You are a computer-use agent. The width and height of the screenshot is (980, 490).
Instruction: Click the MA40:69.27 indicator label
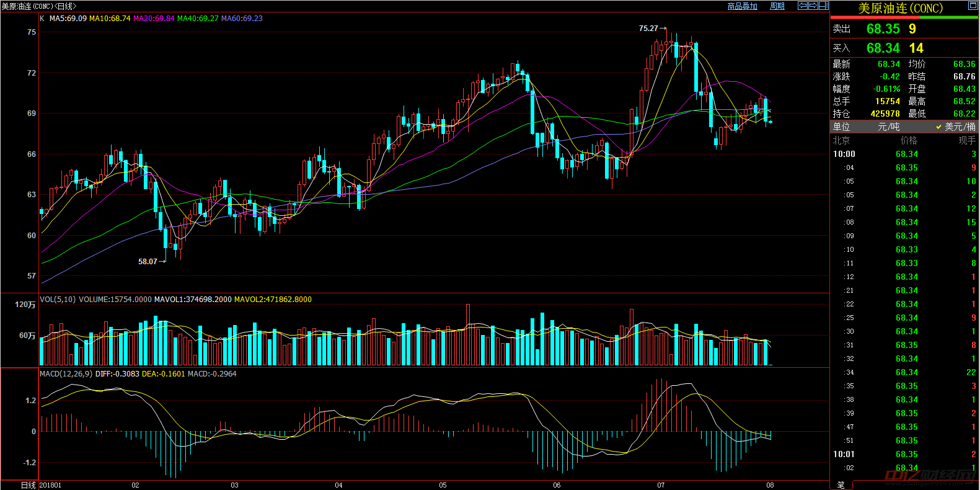(x=198, y=19)
